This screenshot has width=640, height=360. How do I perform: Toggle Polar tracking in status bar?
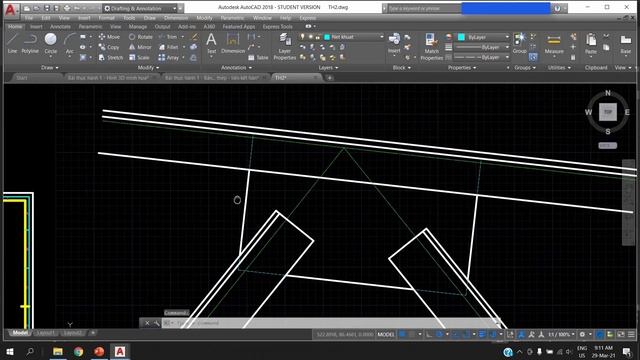click(440, 334)
